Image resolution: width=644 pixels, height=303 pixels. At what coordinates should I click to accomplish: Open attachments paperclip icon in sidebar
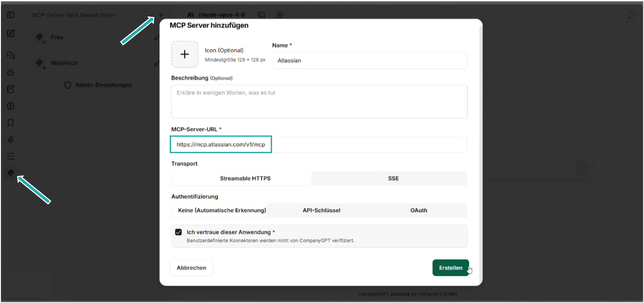10,139
